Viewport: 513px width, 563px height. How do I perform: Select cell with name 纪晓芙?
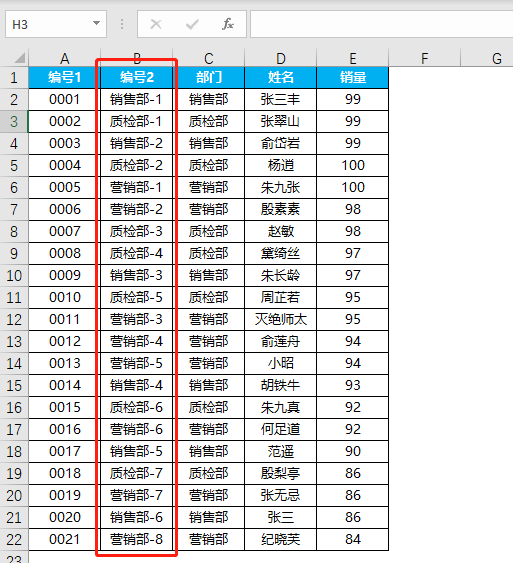281,540
